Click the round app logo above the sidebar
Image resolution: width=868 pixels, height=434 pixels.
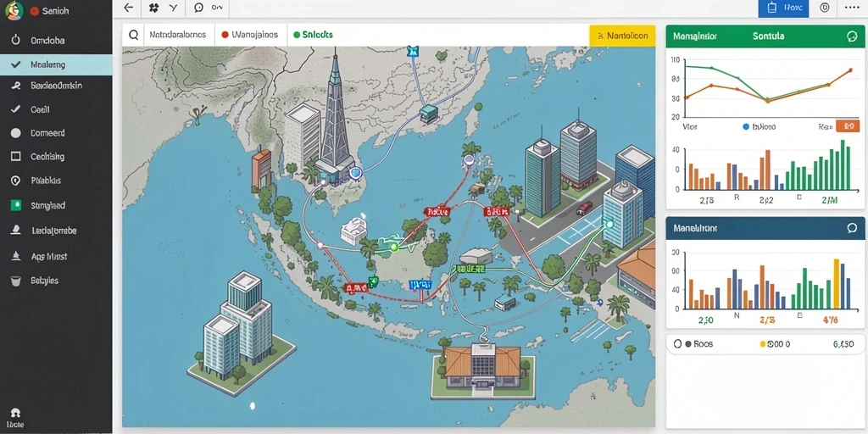click(x=14, y=10)
